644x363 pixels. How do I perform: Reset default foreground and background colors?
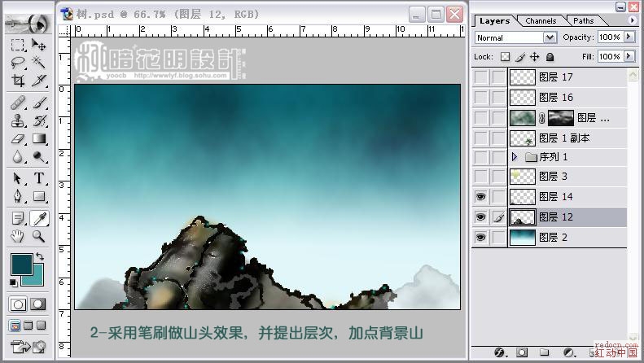tap(14, 282)
